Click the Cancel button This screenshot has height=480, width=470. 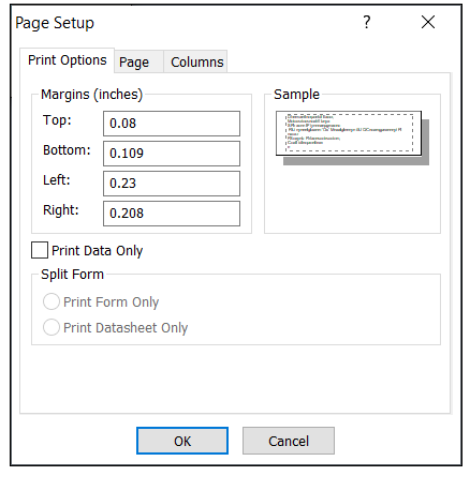tap(288, 441)
